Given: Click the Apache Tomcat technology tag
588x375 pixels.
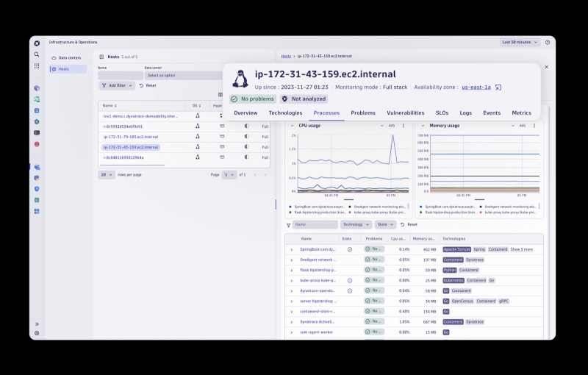Looking at the screenshot, I should tap(456, 249).
